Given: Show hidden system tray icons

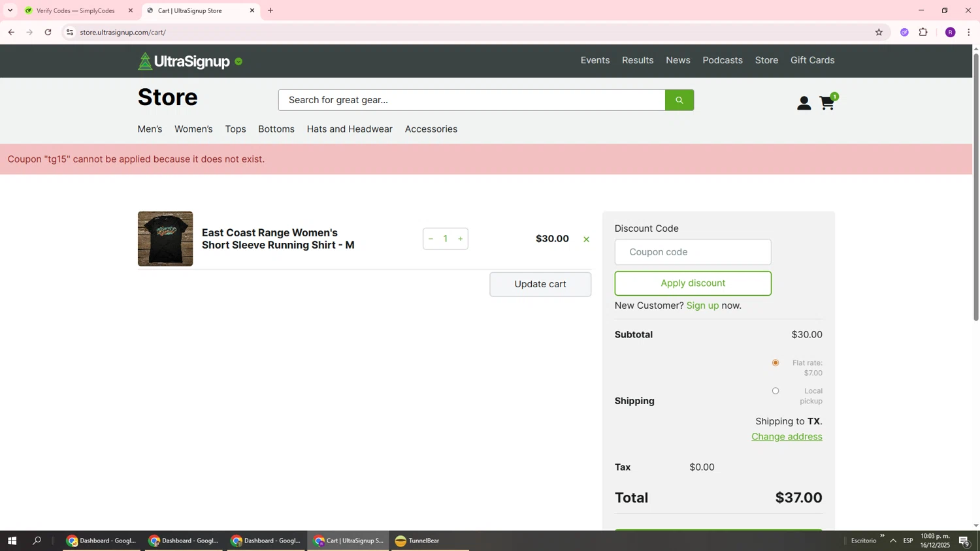Looking at the screenshot, I should click(893, 541).
